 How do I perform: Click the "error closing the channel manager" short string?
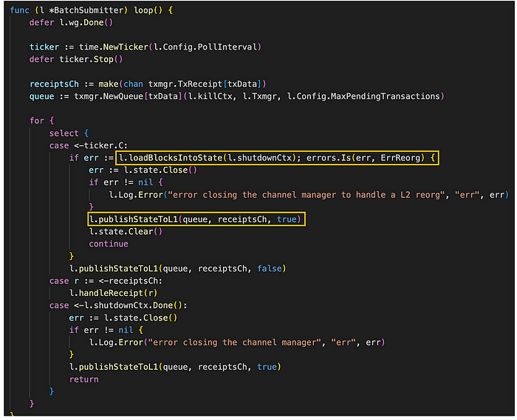click(234, 342)
